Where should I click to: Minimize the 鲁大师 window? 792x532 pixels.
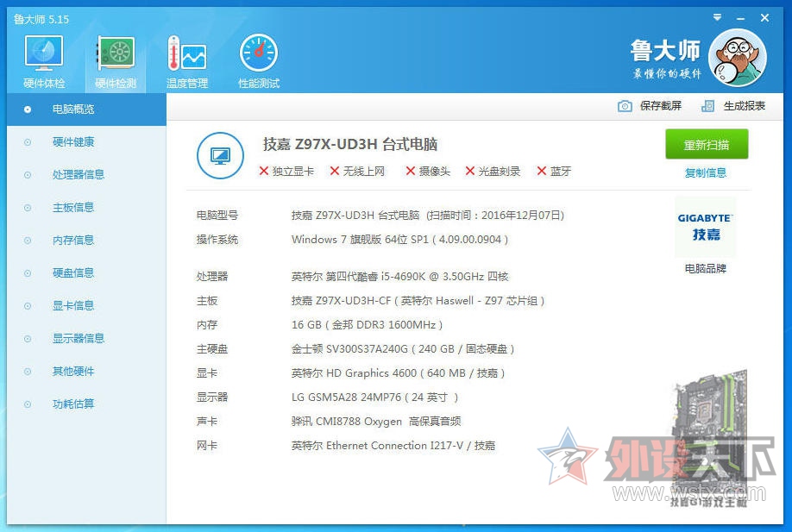click(740, 18)
